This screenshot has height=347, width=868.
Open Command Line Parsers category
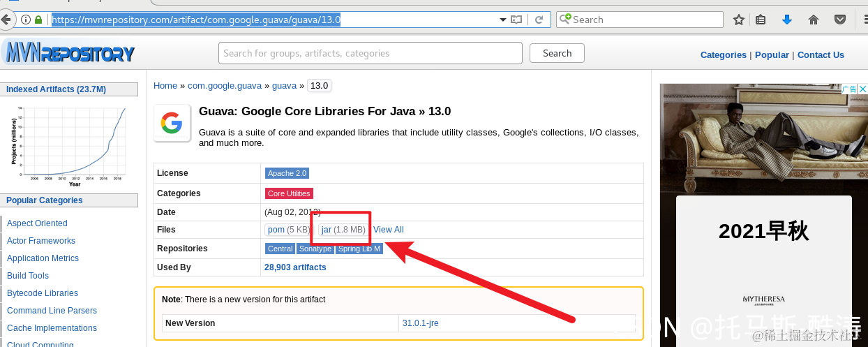coord(52,311)
